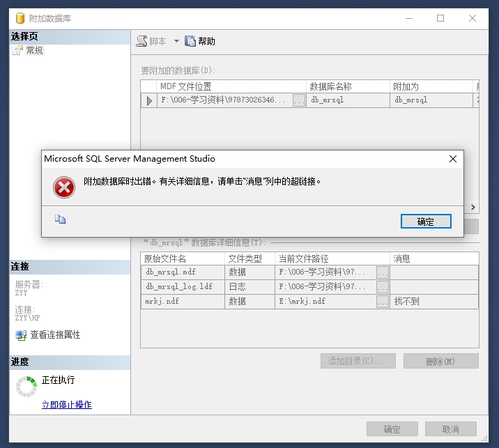Select the db_mrsql 数据库名称 cell
Image resolution: width=499 pixels, height=448 pixels.
[x=348, y=100]
